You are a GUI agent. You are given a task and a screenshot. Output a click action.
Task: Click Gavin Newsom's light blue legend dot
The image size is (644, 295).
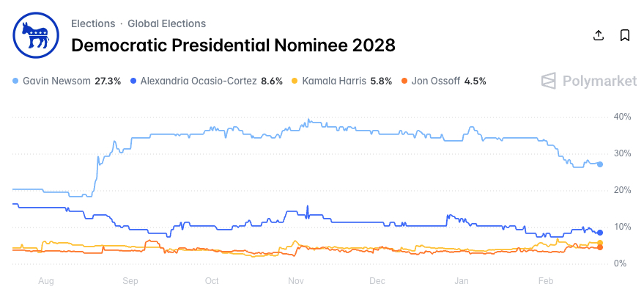[17, 81]
